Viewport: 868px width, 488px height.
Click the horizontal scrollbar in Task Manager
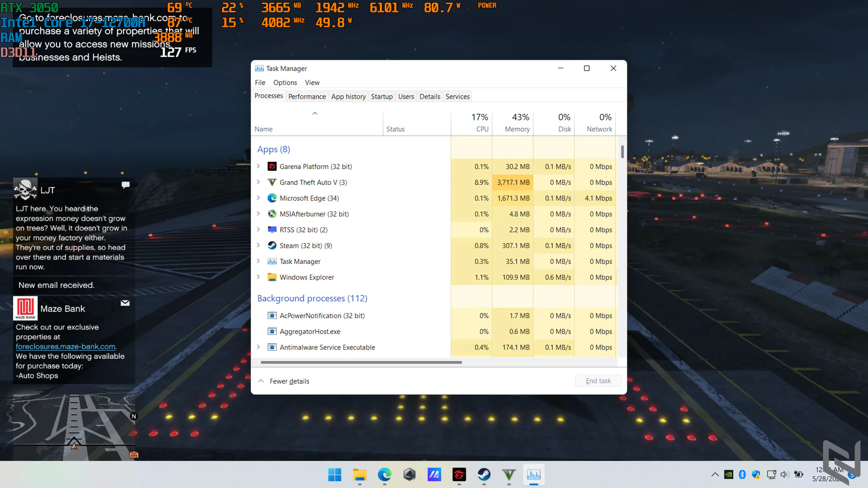tap(361, 362)
